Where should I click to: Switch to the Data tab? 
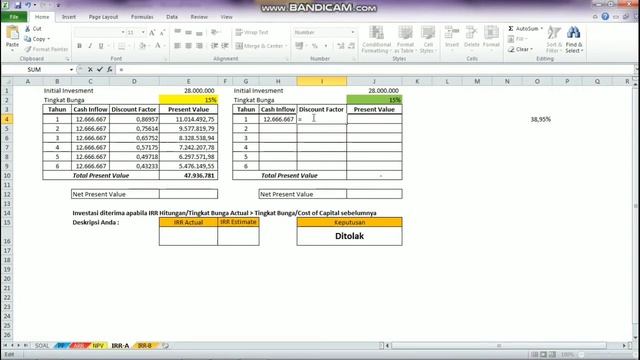point(172,17)
